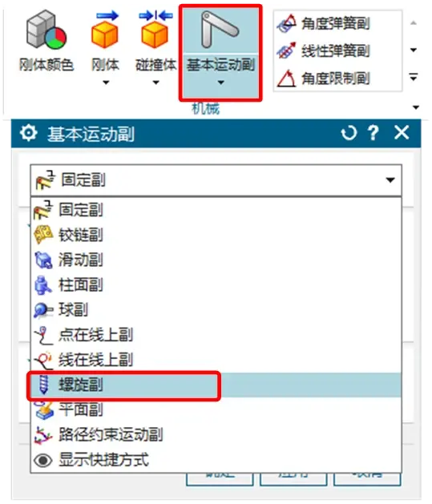The height and width of the screenshot is (504, 432).
Task: Reset the 基本运动副 dialog
Action: (349, 133)
